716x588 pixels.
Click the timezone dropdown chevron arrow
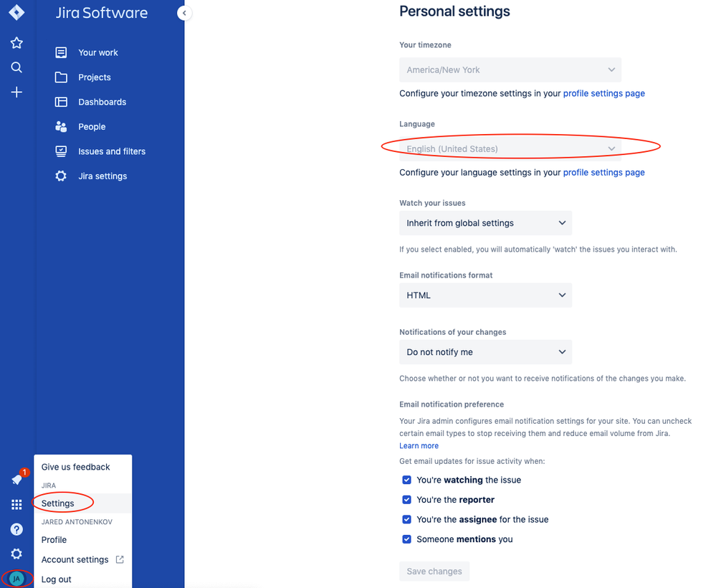click(x=611, y=70)
